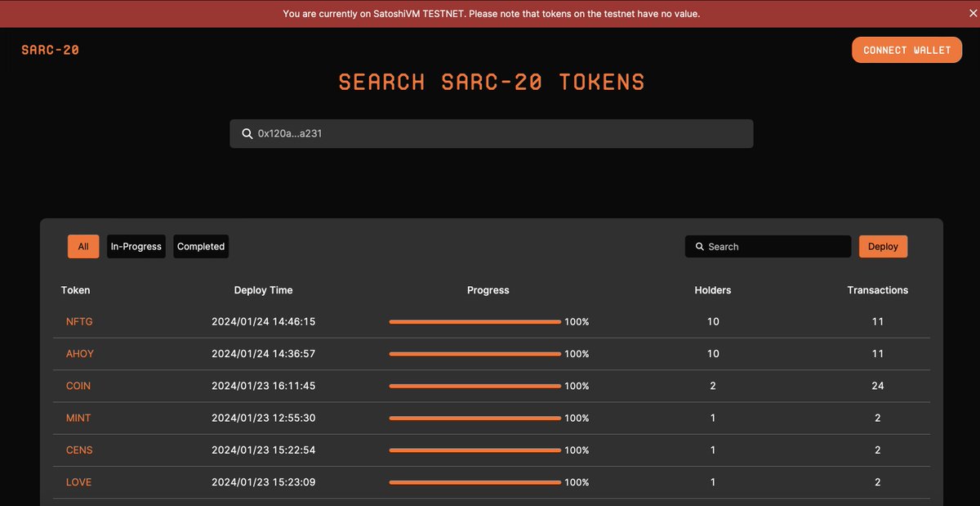
Task: Click COIN's transactions count 24
Action: [878, 386]
